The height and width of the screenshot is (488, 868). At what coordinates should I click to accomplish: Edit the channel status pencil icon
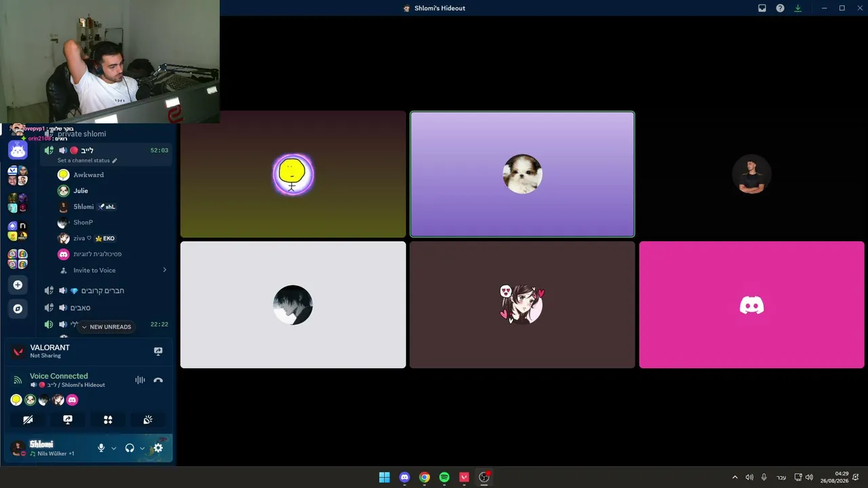(115, 161)
